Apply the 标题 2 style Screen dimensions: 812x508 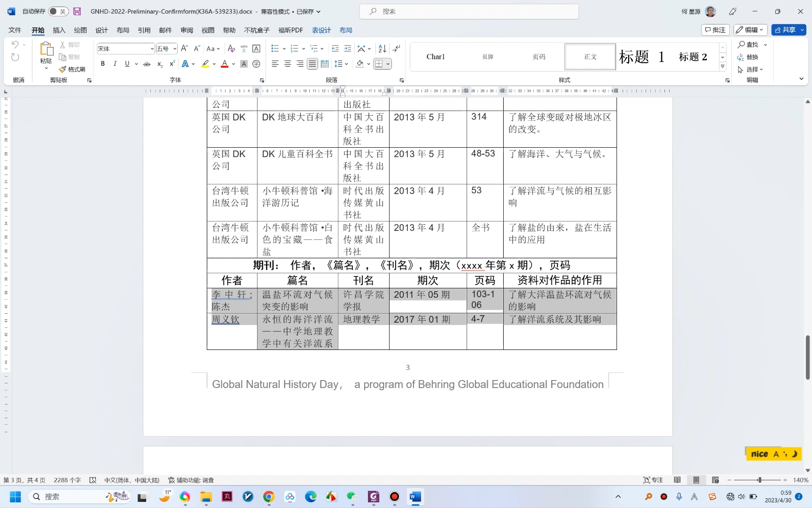[693, 56]
